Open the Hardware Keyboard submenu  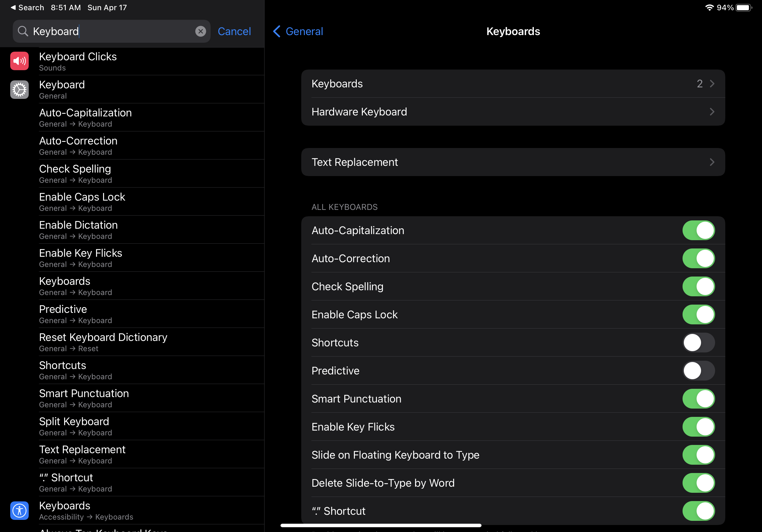coord(513,112)
